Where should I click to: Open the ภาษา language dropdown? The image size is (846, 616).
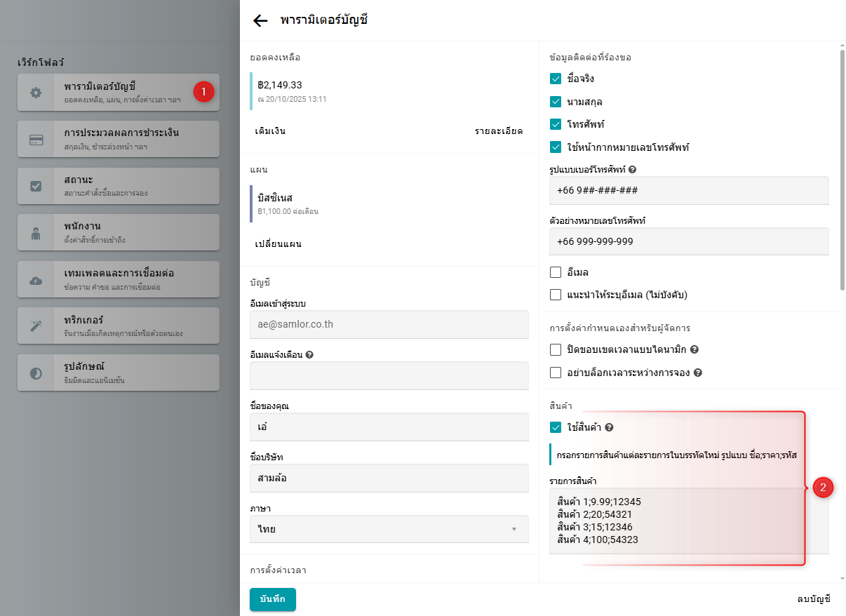tap(389, 529)
